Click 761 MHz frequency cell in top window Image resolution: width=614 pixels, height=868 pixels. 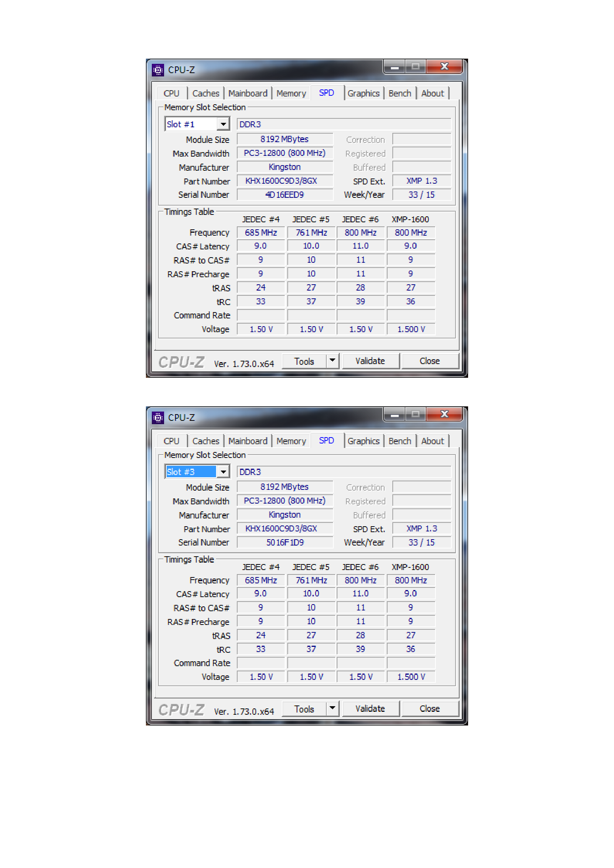(x=311, y=233)
